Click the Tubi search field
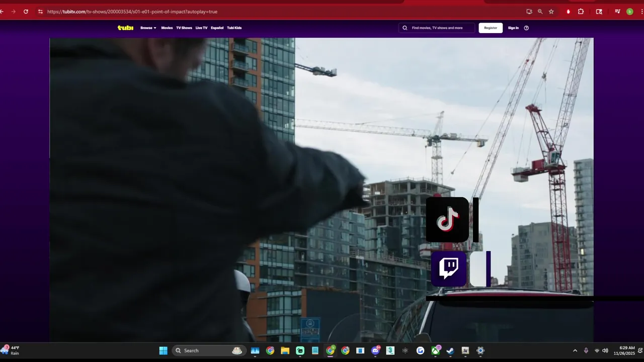Viewport: 644px width, 362px height. pos(437,28)
